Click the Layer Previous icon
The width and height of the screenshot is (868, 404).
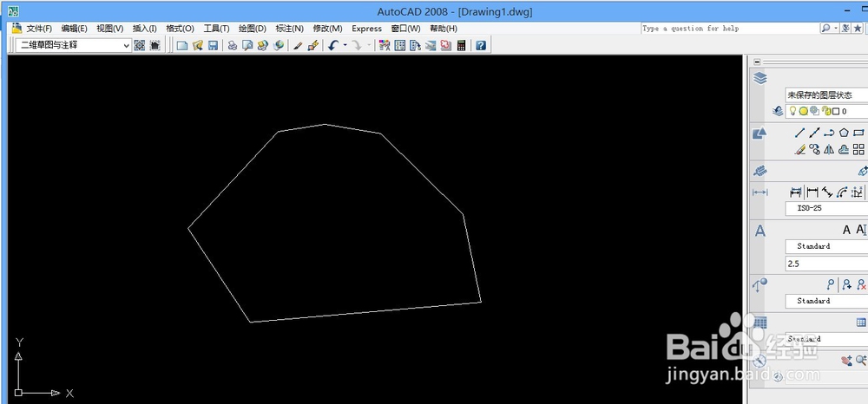777,111
